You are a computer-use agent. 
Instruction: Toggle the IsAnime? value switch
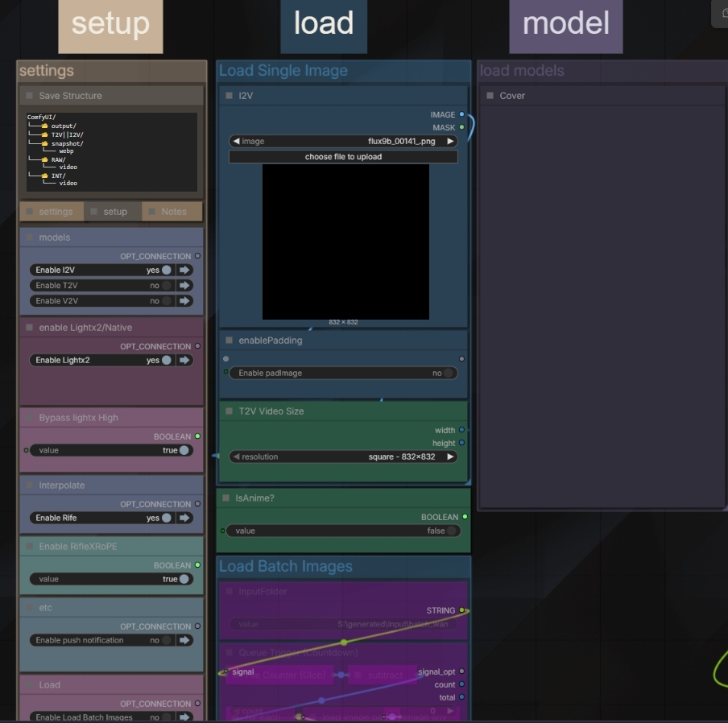pyautogui.click(x=451, y=531)
